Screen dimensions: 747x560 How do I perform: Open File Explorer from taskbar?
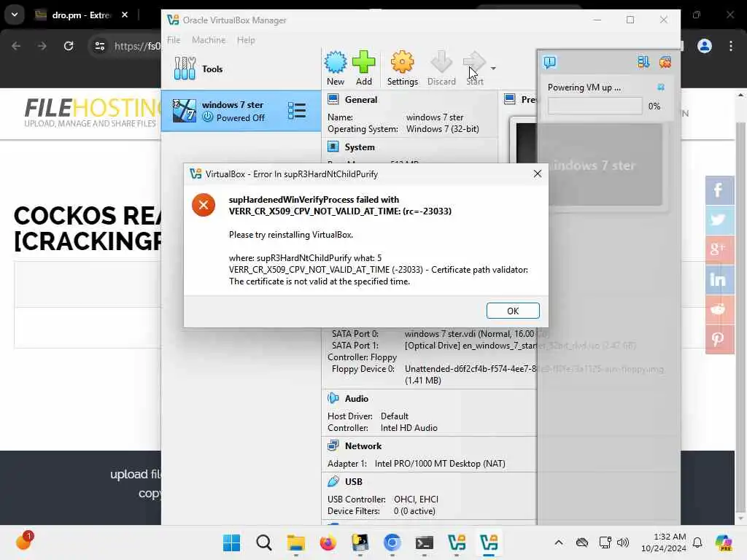tap(296, 542)
